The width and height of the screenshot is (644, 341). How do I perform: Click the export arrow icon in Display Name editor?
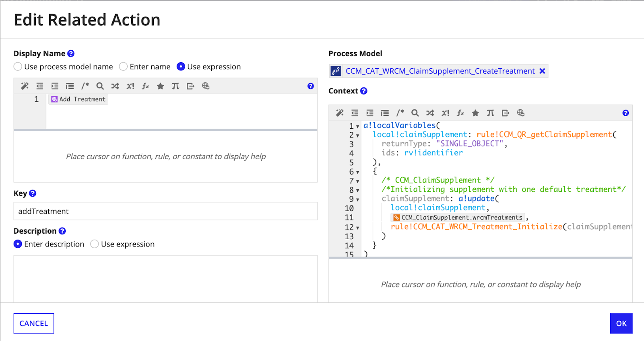pyautogui.click(x=190, y=86)
